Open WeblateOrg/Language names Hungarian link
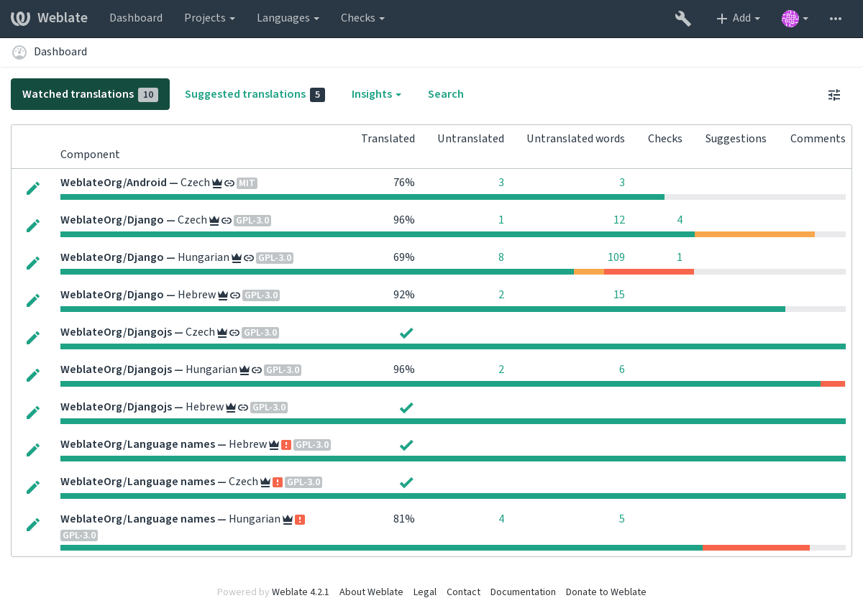This screenshot has width=863, height=616. [170, 519]
